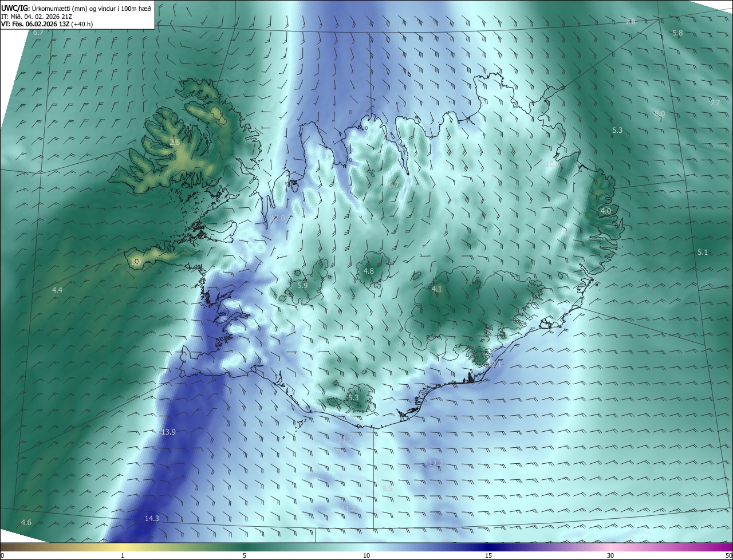Click the initial time line 'IT: Mið. 04. 02. 2026 21Z'
This screenshot has width=733, height=560.
coord(37,17)
